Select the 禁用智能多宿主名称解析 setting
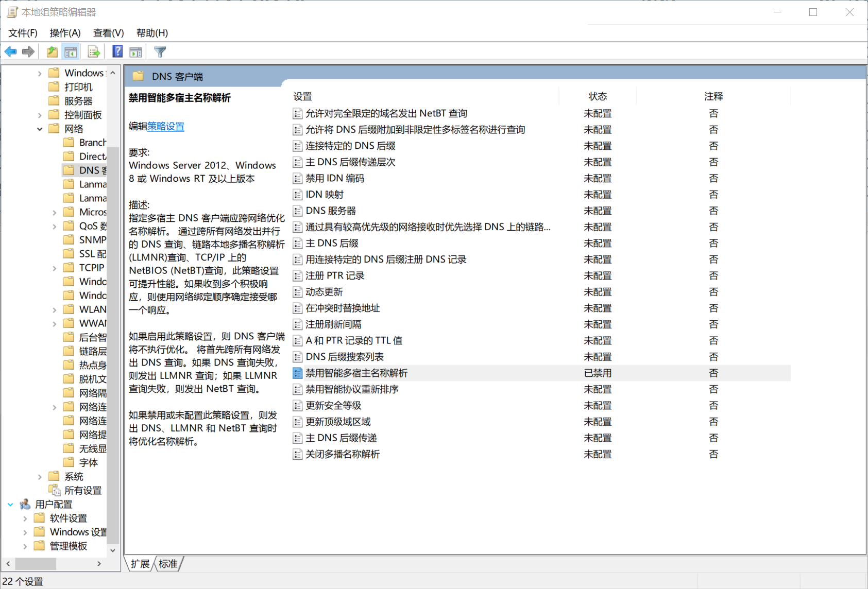 coord(357,373)
